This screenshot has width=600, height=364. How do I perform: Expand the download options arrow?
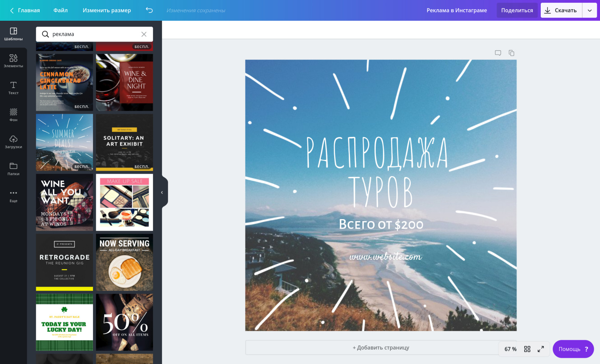590,10
